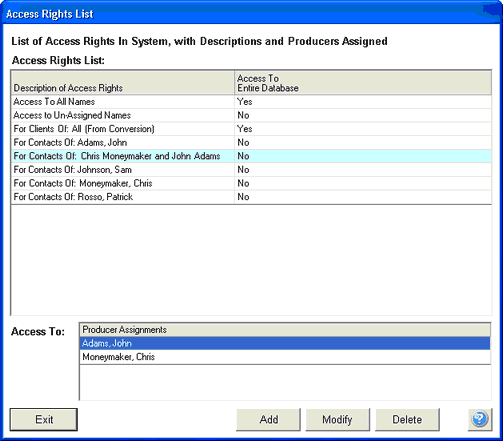The height and width of the screenshot is (441, 503).
Task: Click empty area of Access Rights list
Action: [x=251, y=260]
